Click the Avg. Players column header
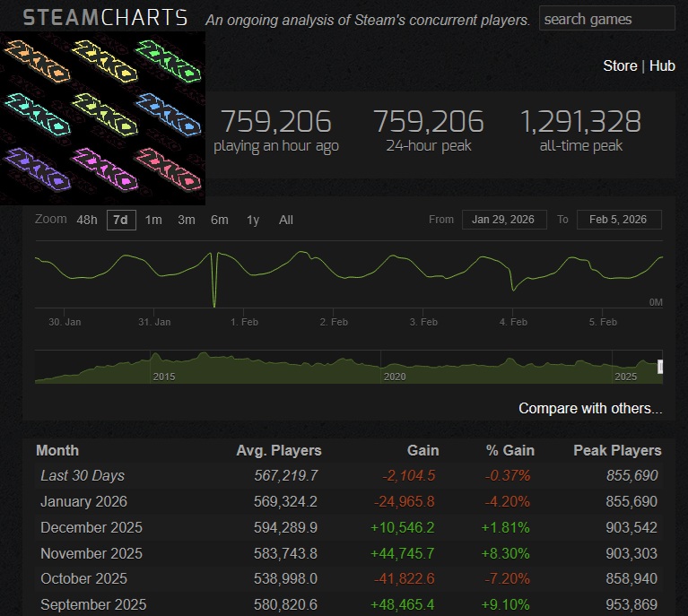The height and width of the screenshot is (616, 688). pos(279,451)
